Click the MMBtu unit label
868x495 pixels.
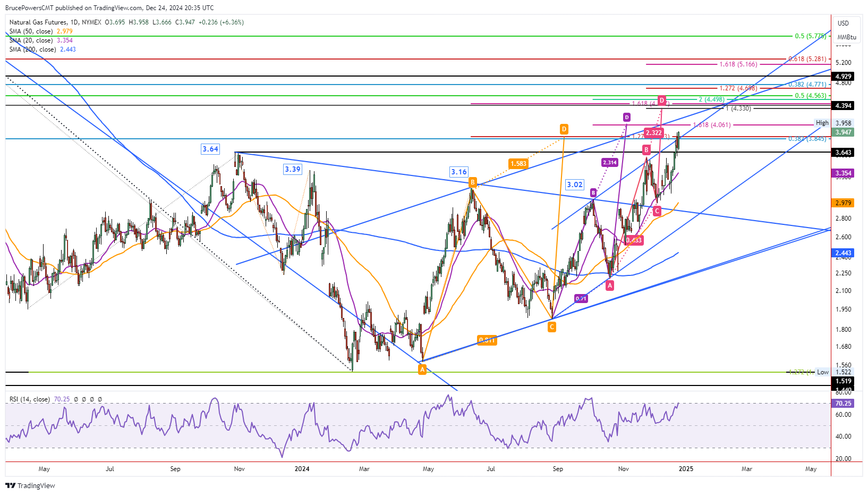[x=847, y=37]
